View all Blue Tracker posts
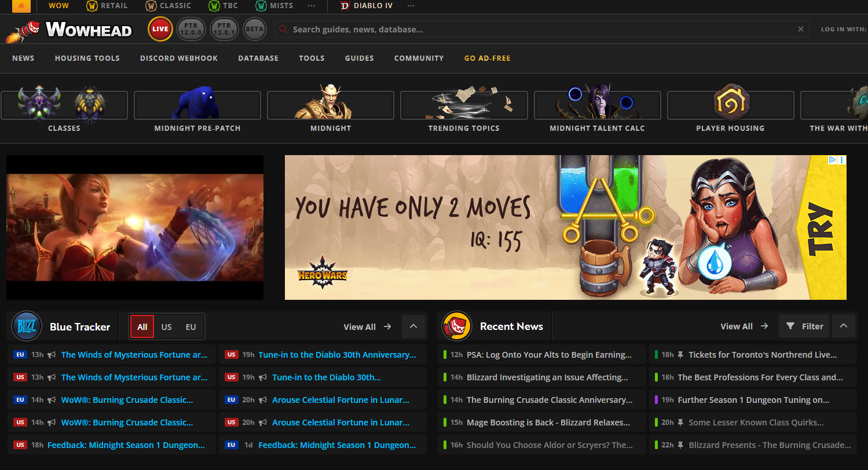 click(x=367, y=326)
